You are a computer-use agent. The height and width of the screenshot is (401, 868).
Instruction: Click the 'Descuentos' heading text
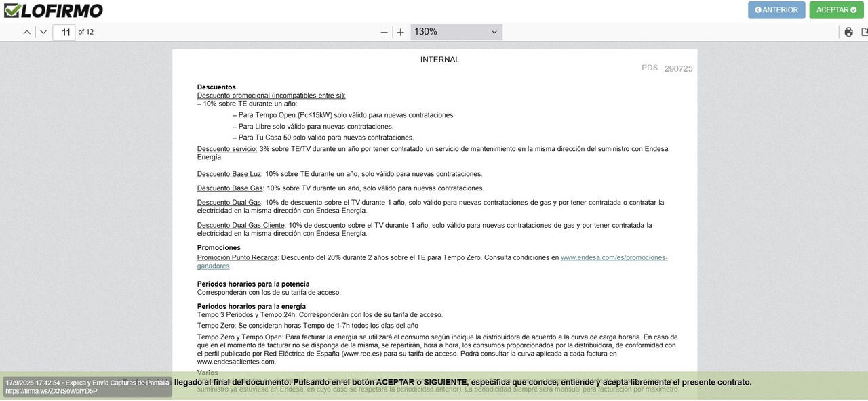[x=216, y=87]
